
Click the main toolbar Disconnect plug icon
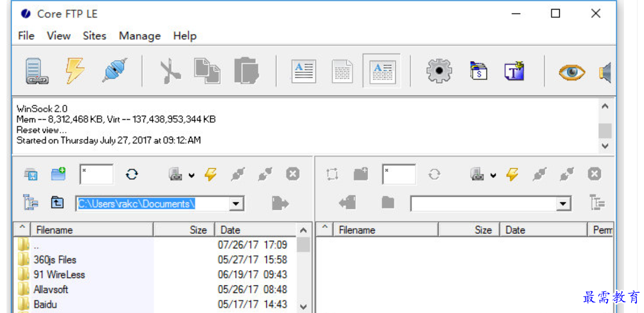click(x=114, y=71)
